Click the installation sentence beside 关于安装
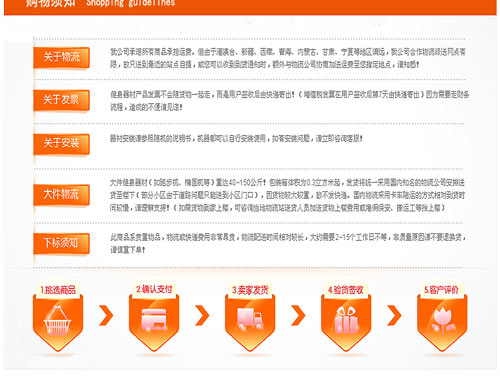The image size is (500, 388). click(236, 138)
